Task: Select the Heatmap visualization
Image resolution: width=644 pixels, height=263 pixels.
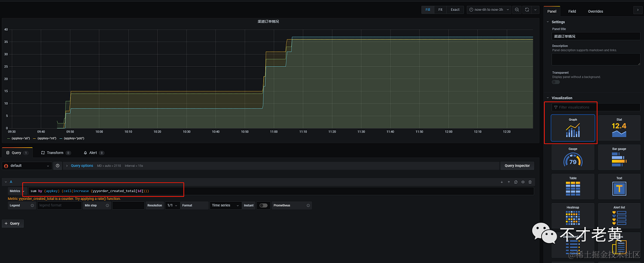Action: [x=573, y=216]
